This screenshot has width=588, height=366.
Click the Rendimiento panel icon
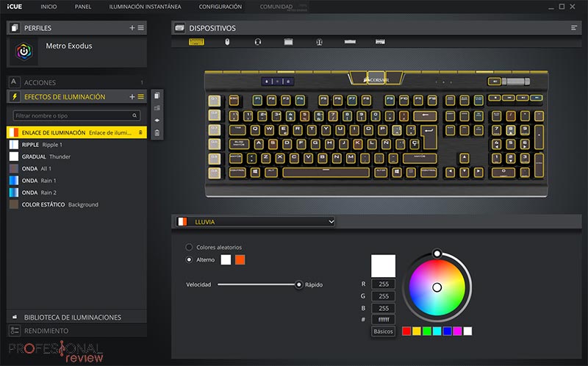click(15, 331)
